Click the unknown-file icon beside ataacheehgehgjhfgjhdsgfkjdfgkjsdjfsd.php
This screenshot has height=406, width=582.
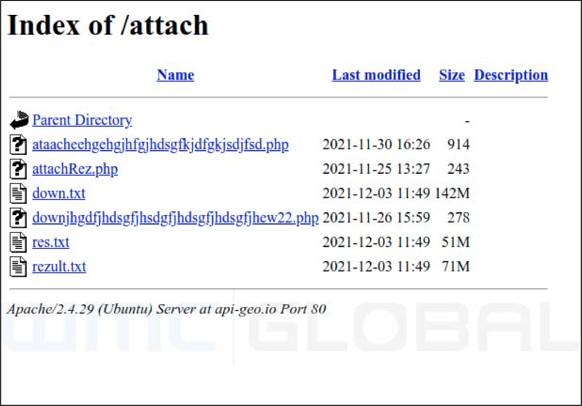(x=18, y=144)
